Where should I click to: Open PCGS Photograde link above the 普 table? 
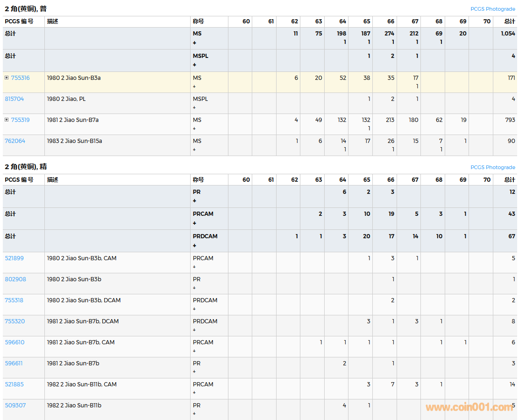(492, 9)
